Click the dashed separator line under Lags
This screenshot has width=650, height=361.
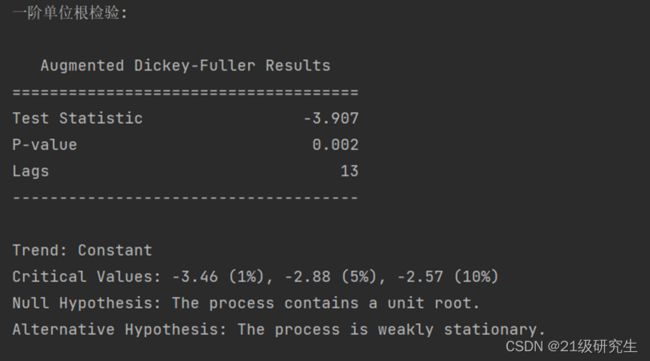click(x=185, y=198)
